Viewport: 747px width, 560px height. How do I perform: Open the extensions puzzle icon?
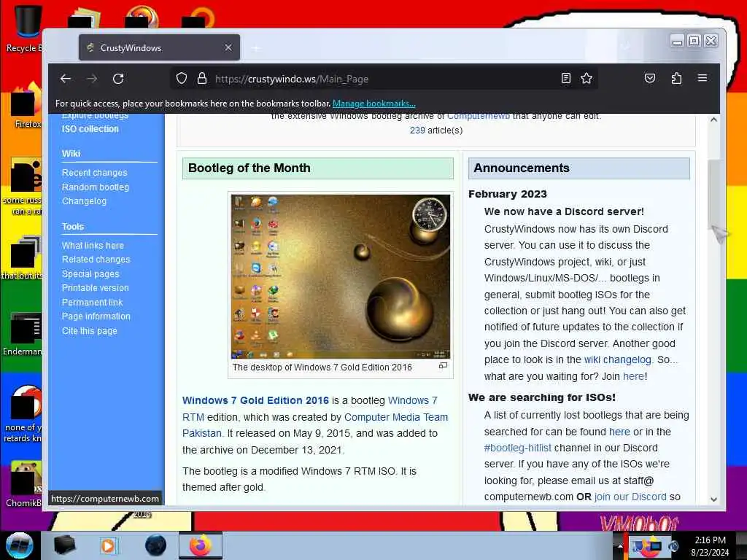coord(676,78)
